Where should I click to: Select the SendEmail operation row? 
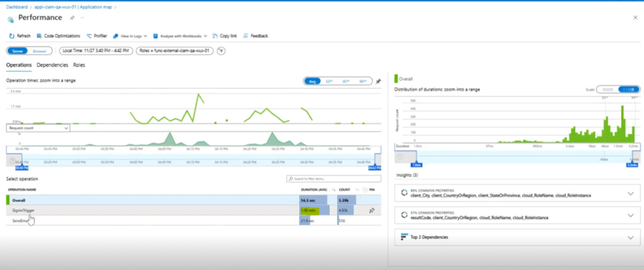tap(194, 221)
